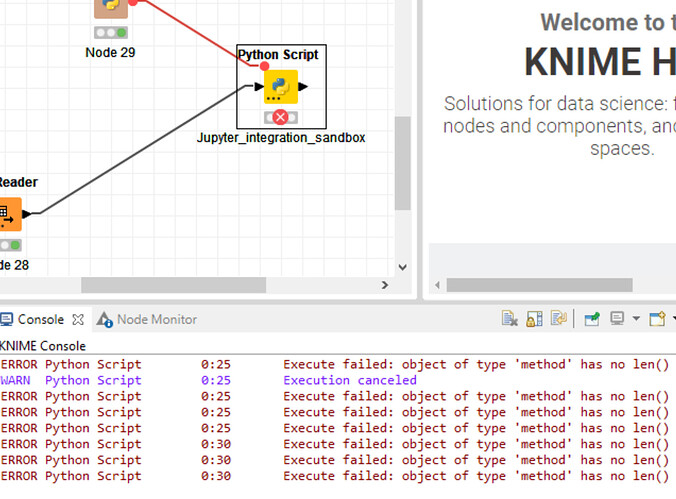Screen dimensions: 676x499
Task: Click the Node 29 green traffic light status
Action: 122,32
